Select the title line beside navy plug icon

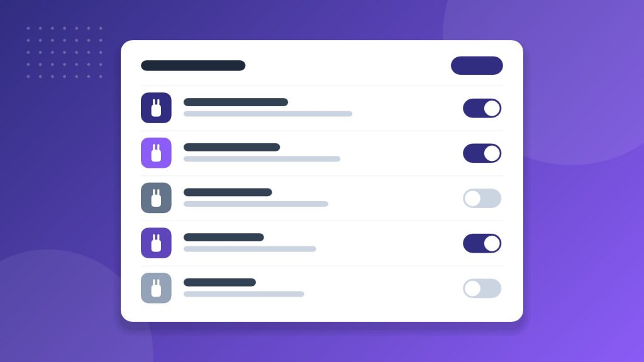236,102
